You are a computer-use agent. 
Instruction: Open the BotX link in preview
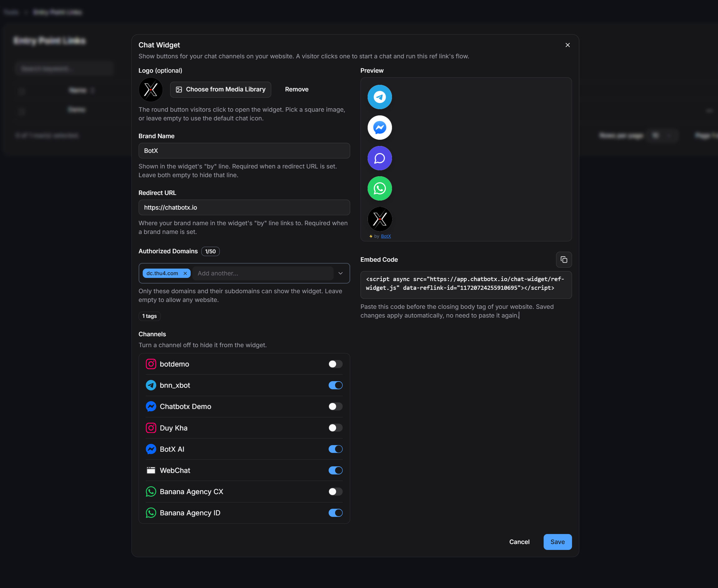(x=386, y=236)
